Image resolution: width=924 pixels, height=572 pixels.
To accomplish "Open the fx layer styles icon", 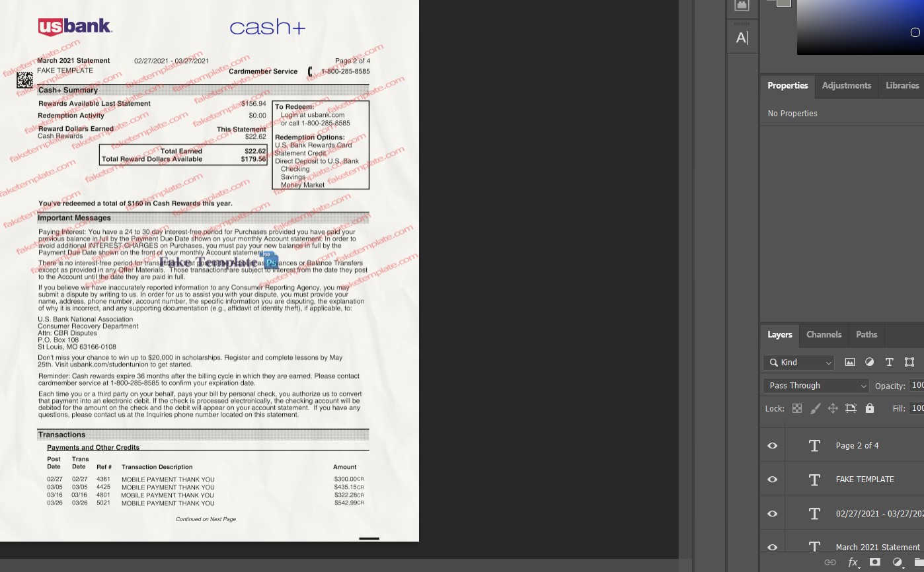I will coord(853,562).
